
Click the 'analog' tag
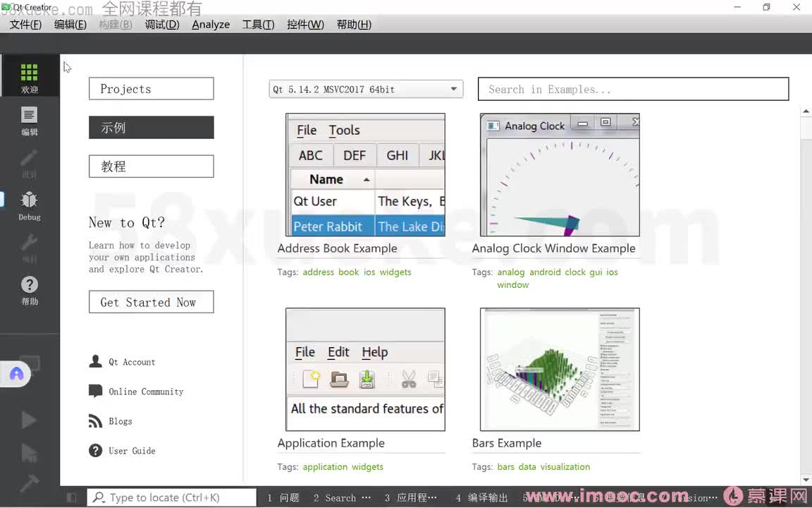tap(510, 272)
